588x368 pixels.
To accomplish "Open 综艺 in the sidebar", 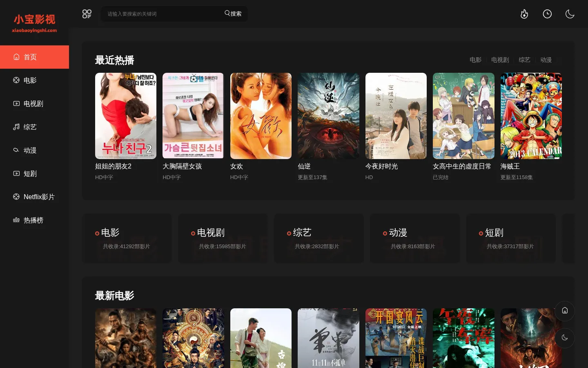I will (34, 127).
